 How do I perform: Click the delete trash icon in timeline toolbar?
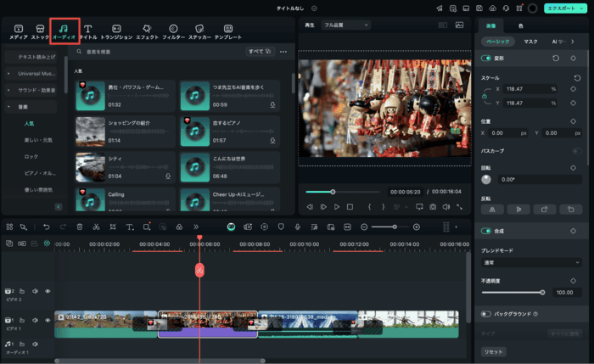pyautogui.click(x=79, y=227)
